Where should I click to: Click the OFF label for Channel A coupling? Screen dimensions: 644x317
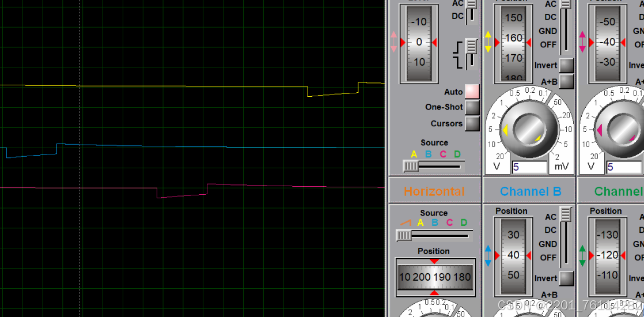tap(549, 44)
